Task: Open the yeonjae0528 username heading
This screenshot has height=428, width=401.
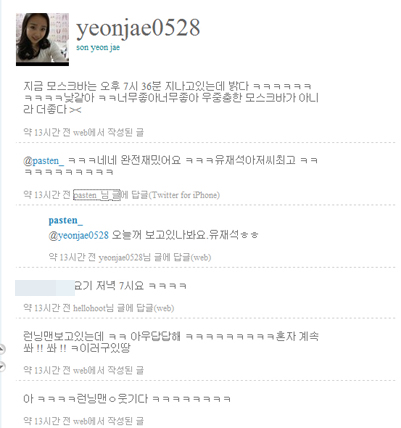Action: (138, 28)
